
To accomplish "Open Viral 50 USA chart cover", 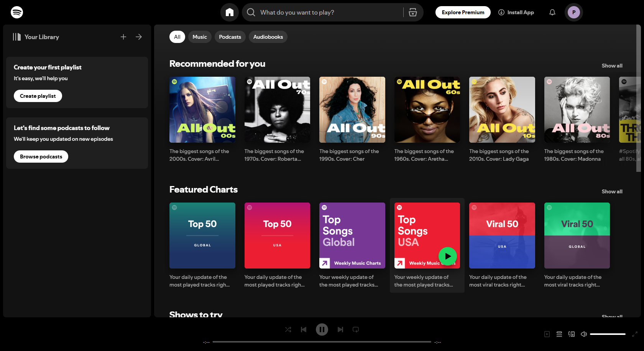I will (x=502, y=236).
